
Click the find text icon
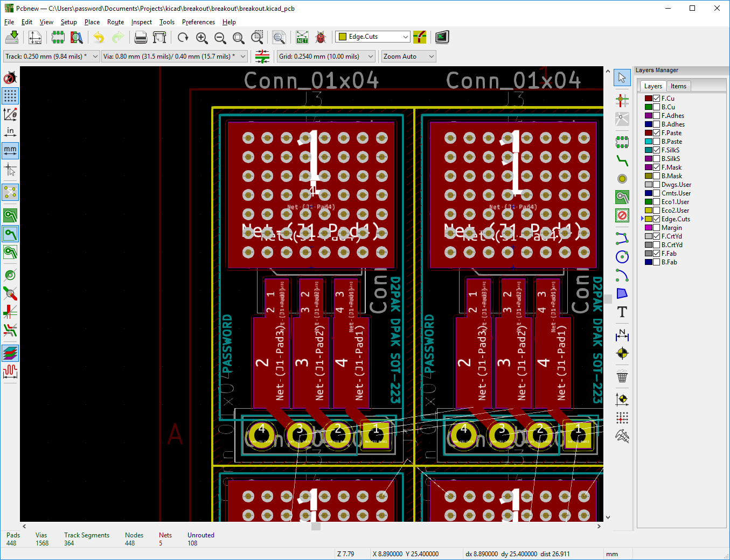[279, 37]
